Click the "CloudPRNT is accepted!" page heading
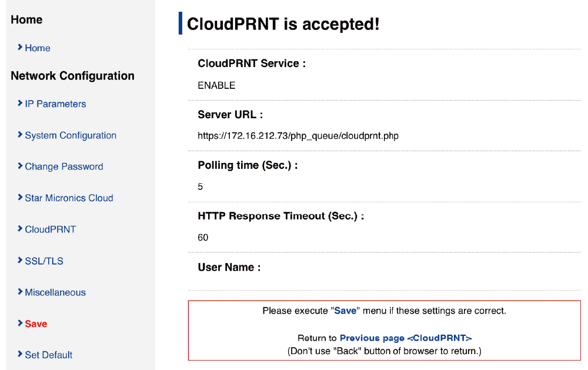The width and height of the screenshot is (588, 370). (283, 24)
